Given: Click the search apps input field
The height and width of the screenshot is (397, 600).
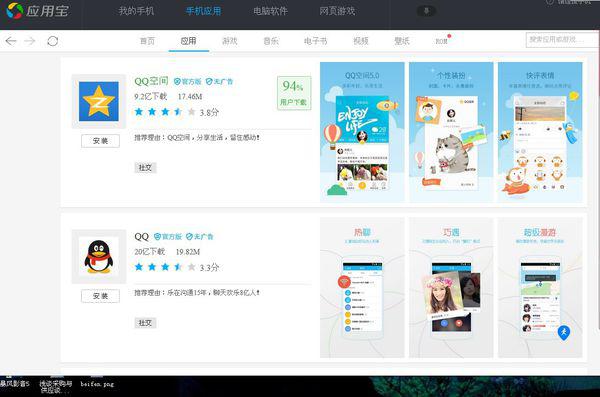Looking at the screenshot, I should pos(561,39).
